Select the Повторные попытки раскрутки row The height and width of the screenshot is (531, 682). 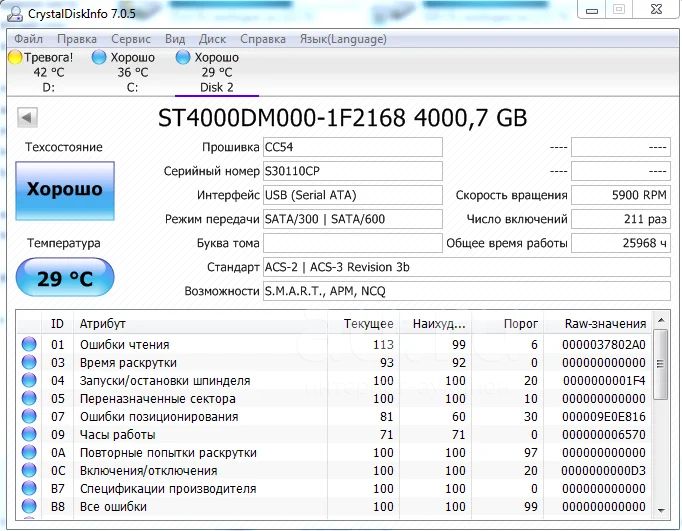[334, 452]
